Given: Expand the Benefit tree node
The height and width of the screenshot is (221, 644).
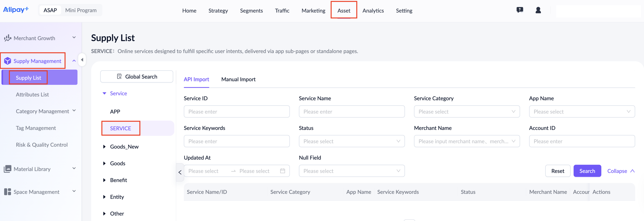Looking at the screenshot, I should click(104, 180).
